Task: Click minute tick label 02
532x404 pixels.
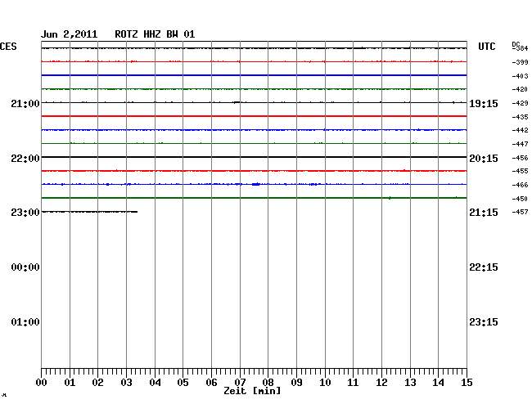Action: (x=97, y=382)
